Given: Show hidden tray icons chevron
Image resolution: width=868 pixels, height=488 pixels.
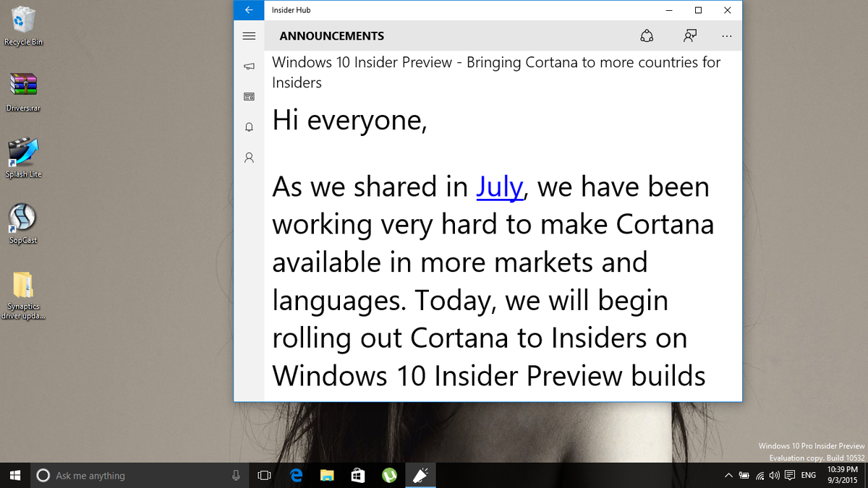Looking at the screenshot, I should coord(728,475).
